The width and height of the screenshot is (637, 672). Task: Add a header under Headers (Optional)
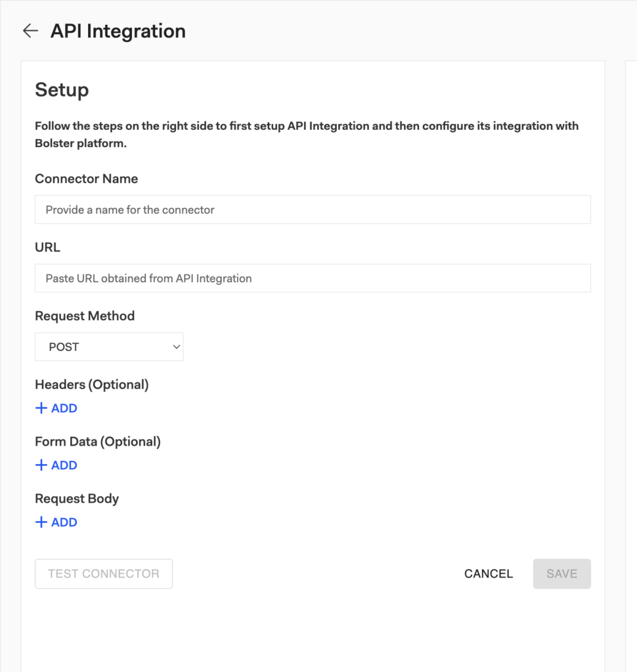(x=56, y=408)
